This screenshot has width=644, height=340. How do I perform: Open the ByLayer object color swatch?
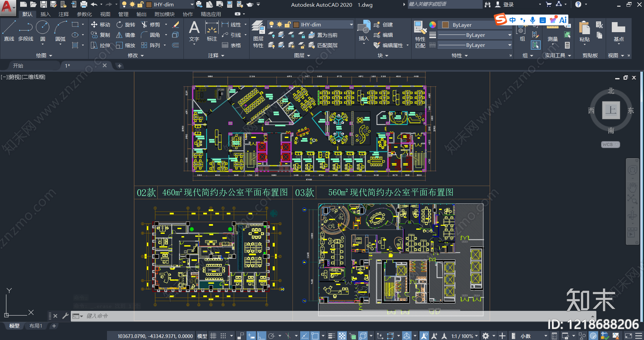[x=446, y=25]
